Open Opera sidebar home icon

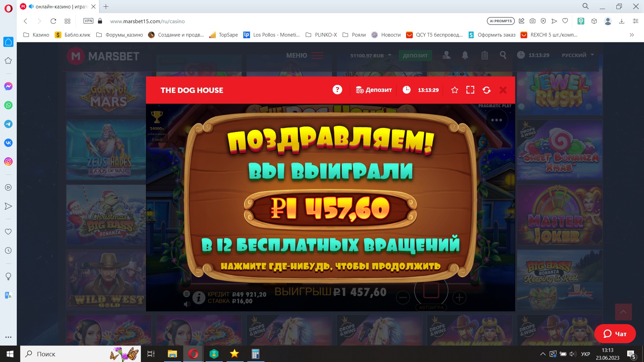tap(8, 42)
